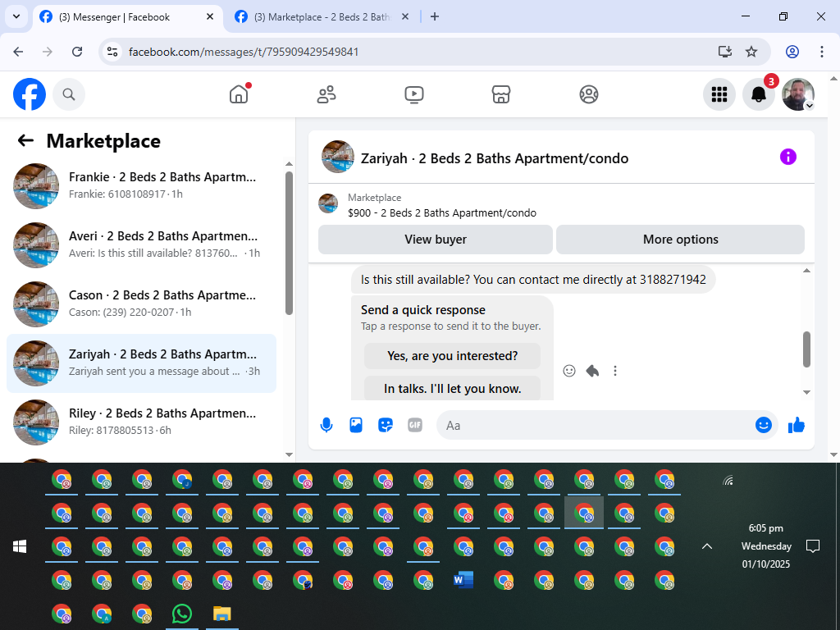Image resolution: width=840 pixels, height=630 pixels.
Task: Click the scroll-up arrow of chat messages
Action: click(x=807, y=271)
